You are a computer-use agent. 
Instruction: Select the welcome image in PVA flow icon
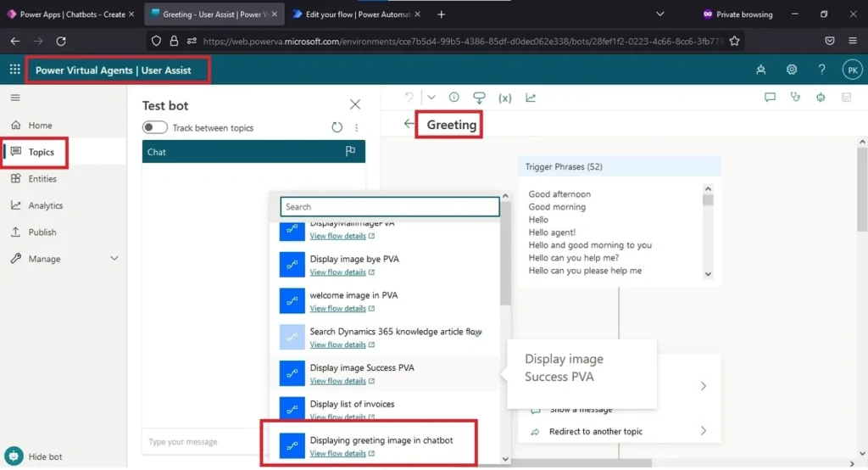coord(292,301)
